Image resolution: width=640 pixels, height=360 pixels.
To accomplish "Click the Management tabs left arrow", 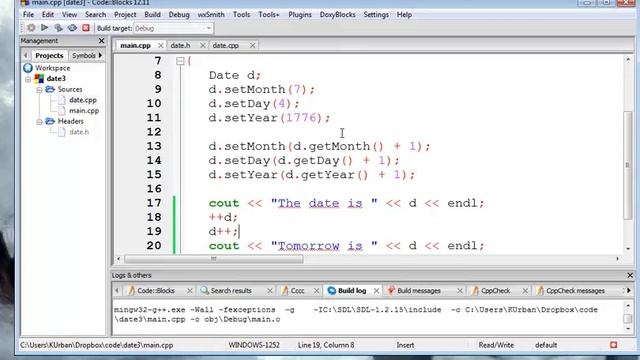I will [x=26, y=56].
